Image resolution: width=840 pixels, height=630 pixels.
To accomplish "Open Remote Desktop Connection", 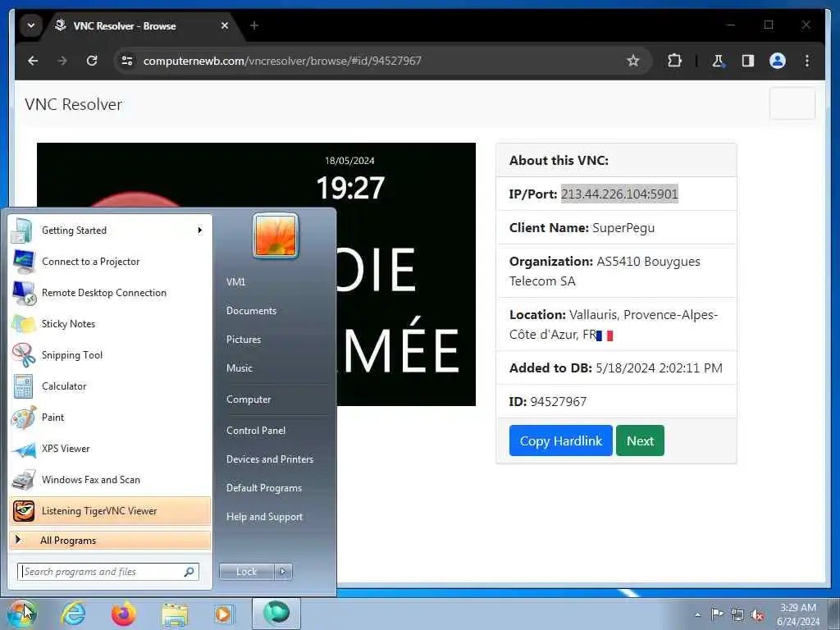I will click(110, 293).
